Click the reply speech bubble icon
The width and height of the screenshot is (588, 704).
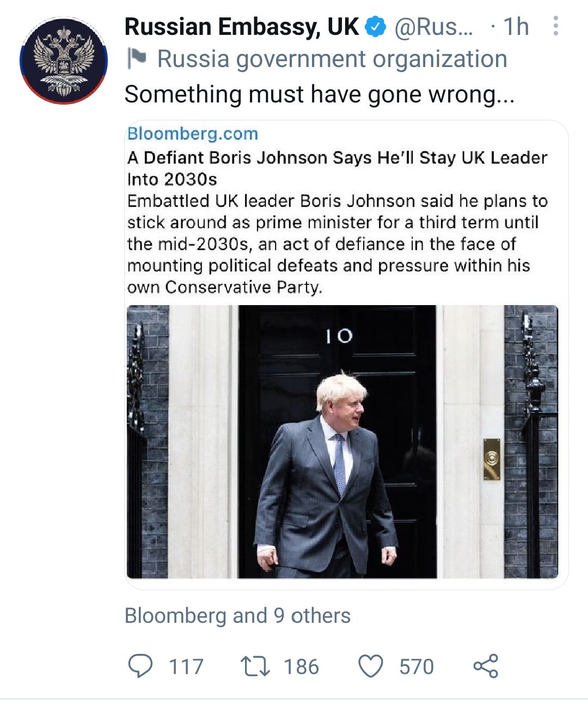click(x=140, y=666)
